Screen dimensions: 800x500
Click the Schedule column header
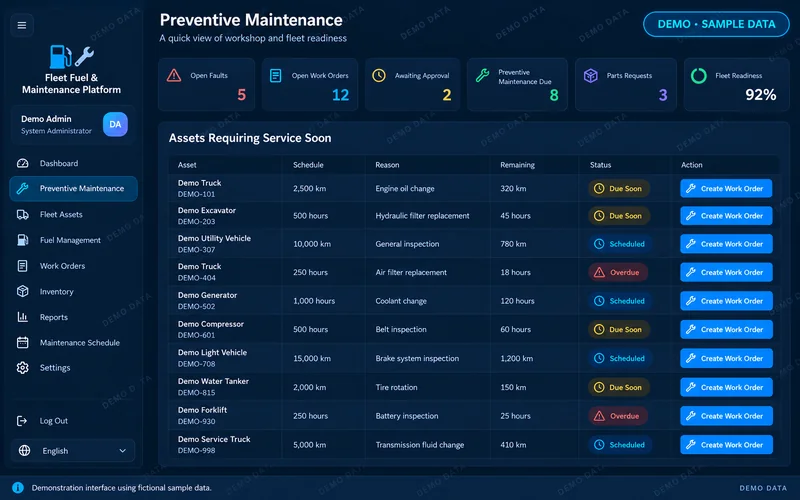[x=308, y=165]
